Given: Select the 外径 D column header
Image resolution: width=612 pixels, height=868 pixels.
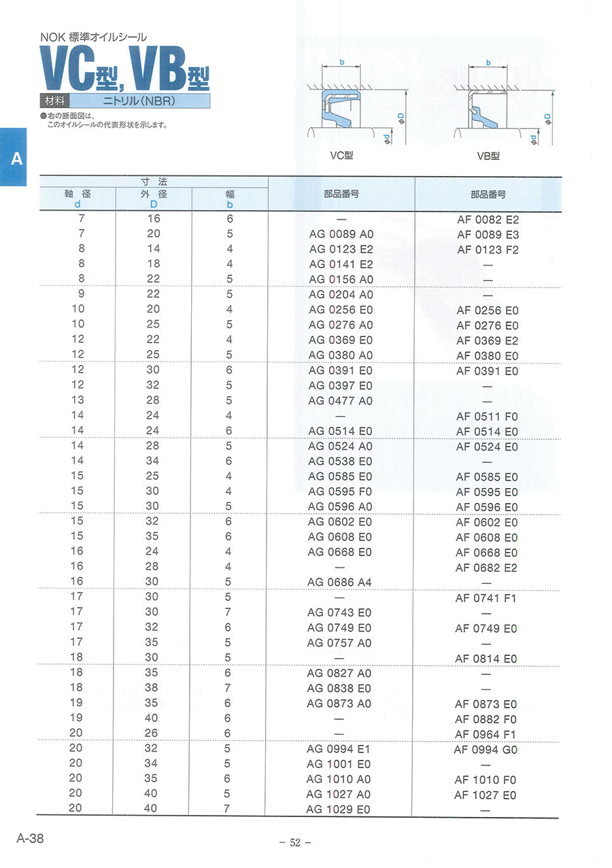Looking at the screenshot, I should [x=154, y=198].
